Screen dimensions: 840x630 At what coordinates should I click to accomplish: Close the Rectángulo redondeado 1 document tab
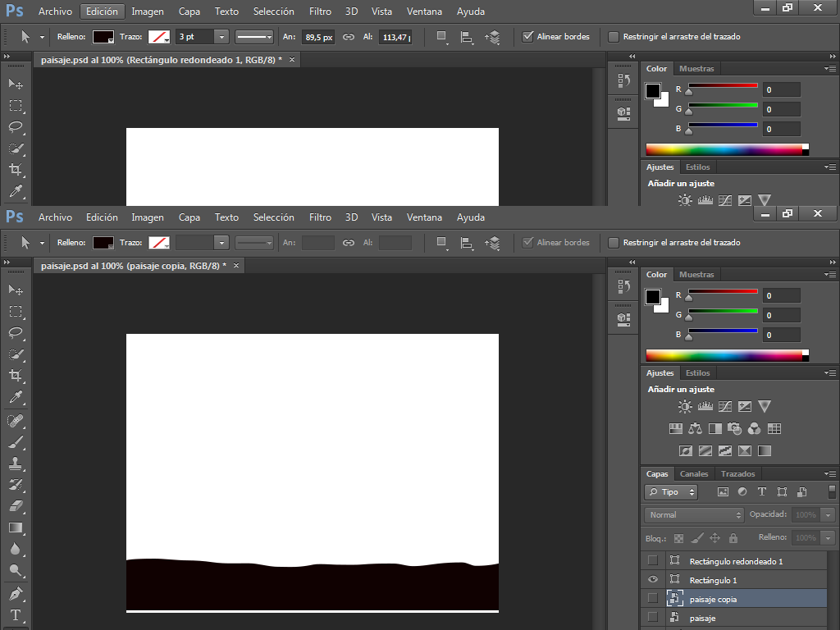tap(292, 59)
